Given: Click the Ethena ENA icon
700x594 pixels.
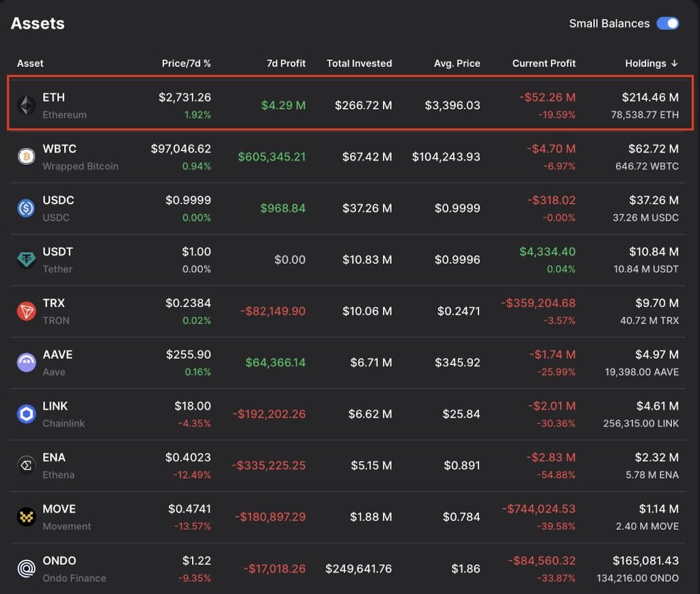Looking at the screenshot, I should (27, 465).
